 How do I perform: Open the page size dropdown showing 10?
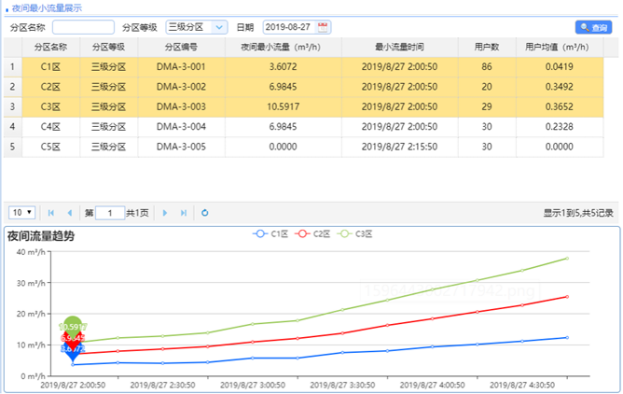point(22,212)
